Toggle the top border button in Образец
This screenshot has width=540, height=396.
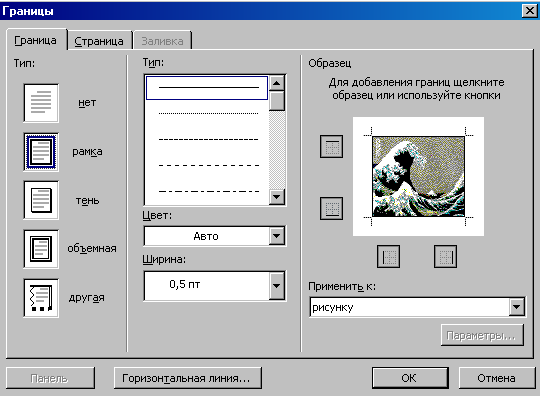point(331,146)
